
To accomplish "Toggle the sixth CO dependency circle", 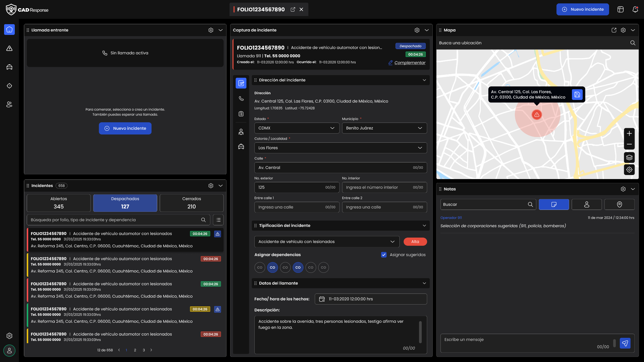I will pos(323,267).
